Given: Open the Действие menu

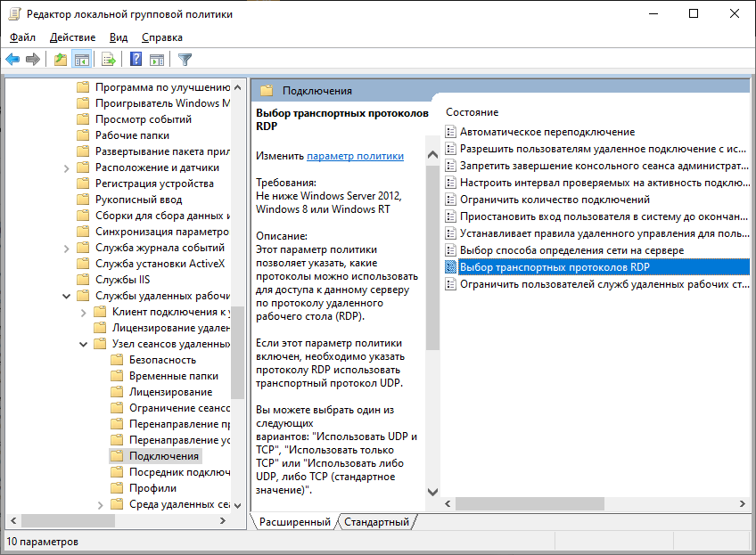Looking at the screenshot, I should (x=72, y=37).
